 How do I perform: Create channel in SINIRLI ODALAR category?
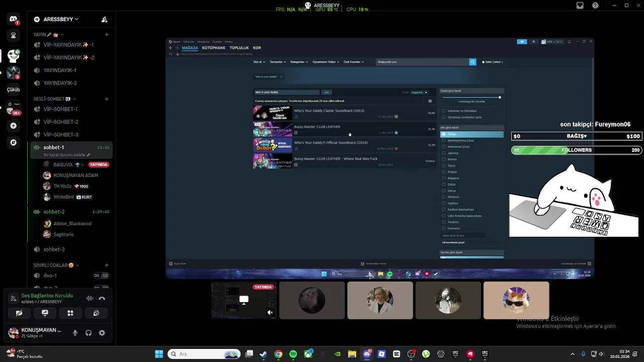tap(107, 265)
